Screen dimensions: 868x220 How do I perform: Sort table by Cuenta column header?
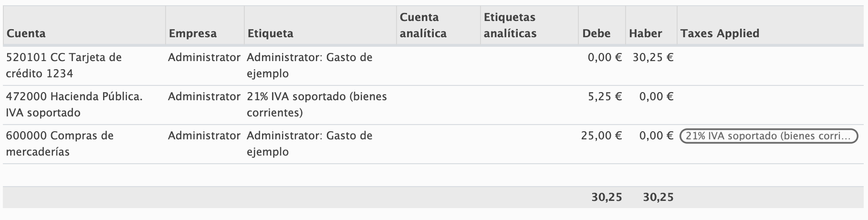pos(26,33)
